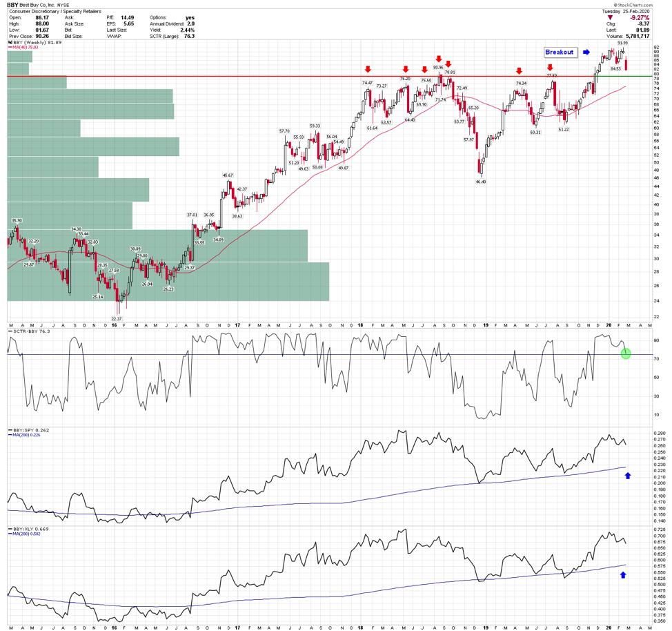Click the Low value 81.67
This screenshot has height=631, width=672.
click(42, 30)
